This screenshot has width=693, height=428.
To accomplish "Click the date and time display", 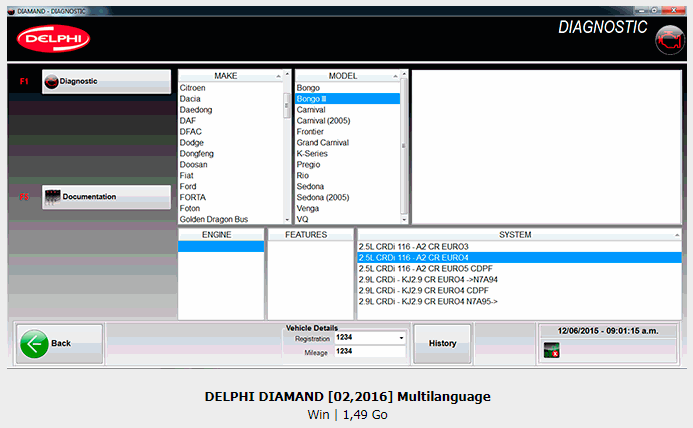I will [608, 331].
